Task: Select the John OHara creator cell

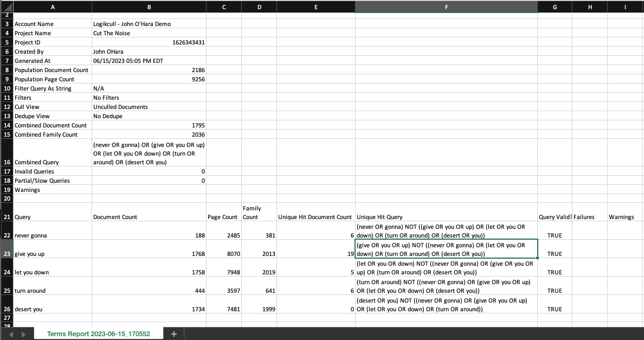Action: tap(149, 52)
